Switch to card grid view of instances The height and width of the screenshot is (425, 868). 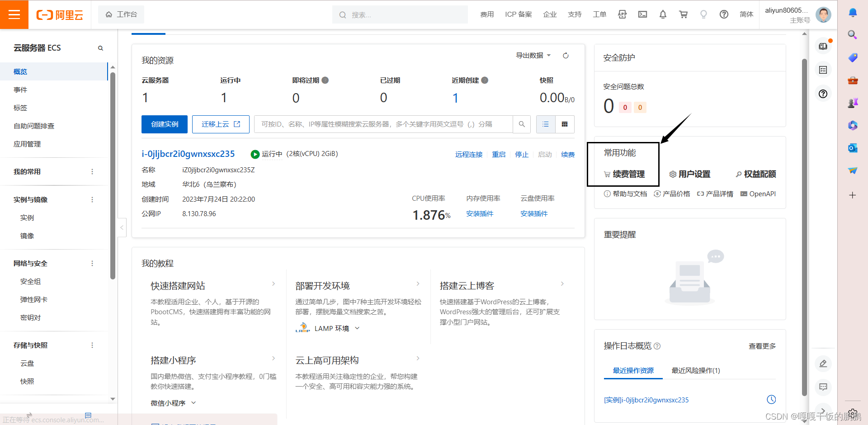[565, 124]
